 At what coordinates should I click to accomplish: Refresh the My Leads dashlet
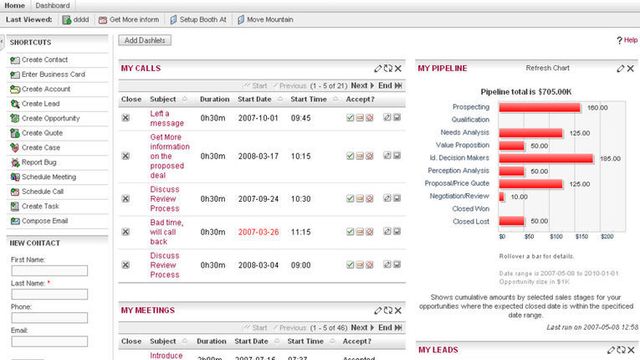click(621, 350)
